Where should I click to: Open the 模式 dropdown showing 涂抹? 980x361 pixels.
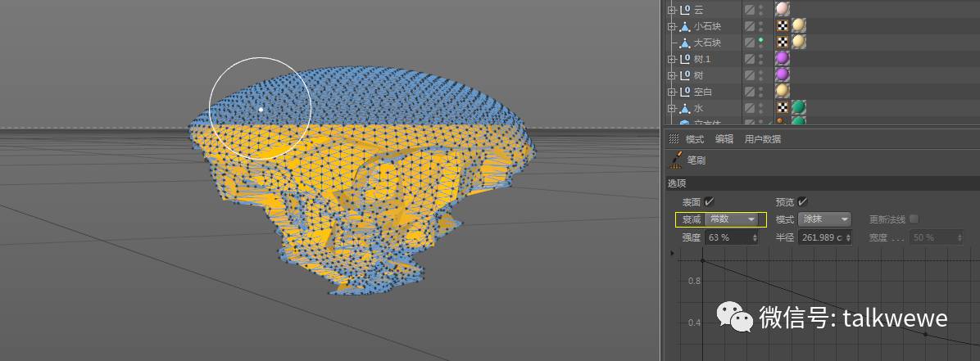(824, 219)
